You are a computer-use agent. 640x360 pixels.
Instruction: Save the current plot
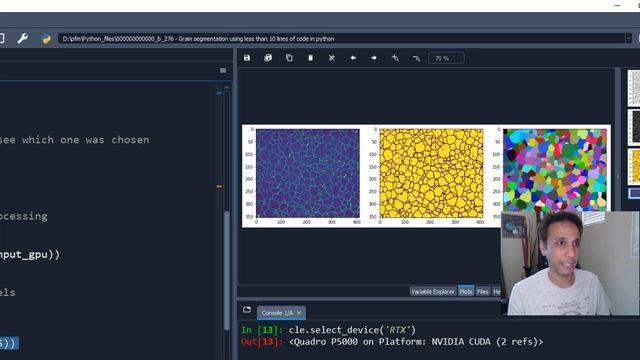pos(247,58)
